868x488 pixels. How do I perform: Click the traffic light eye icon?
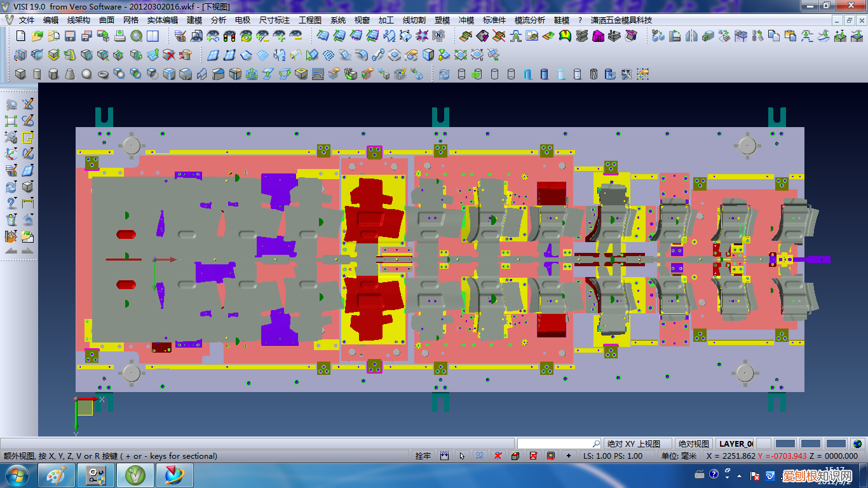[x=230, y=36]
